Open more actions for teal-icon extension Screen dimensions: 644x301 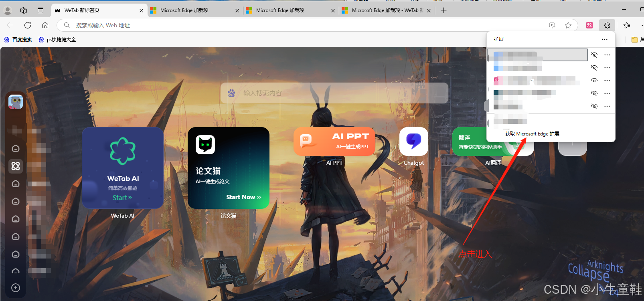coord(607,93)
